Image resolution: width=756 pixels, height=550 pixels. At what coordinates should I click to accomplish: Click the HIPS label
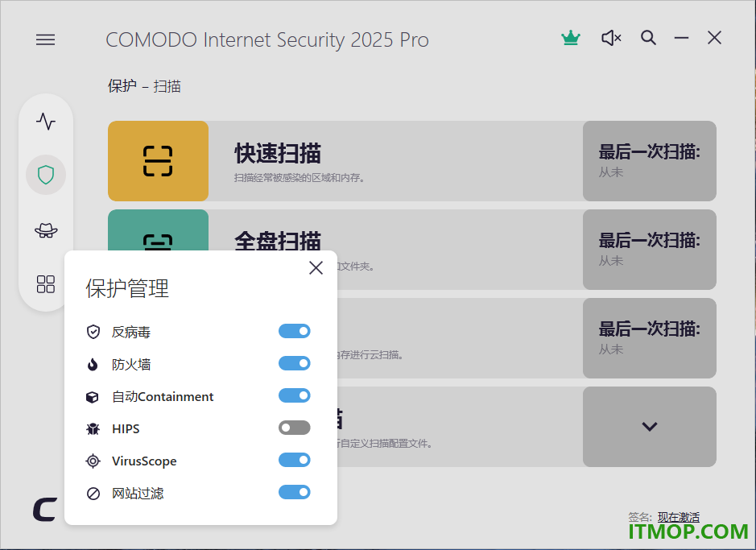click(x=126, y=429)
